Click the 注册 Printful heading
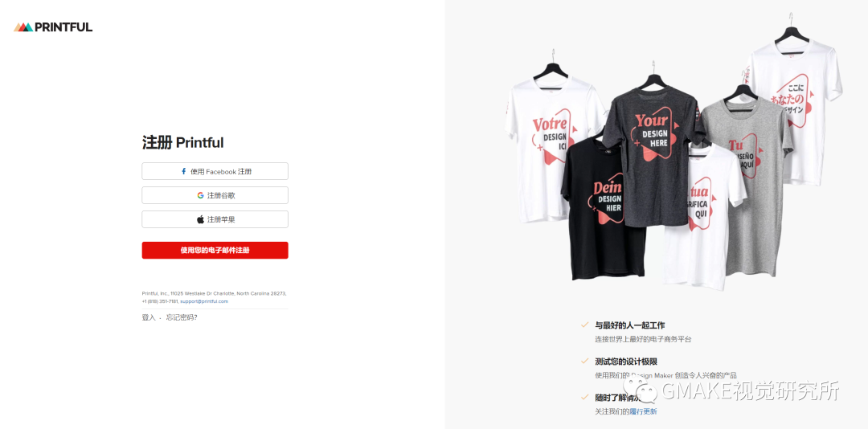The width and height of the screenshot is (868, 429). tap(182, 143)
